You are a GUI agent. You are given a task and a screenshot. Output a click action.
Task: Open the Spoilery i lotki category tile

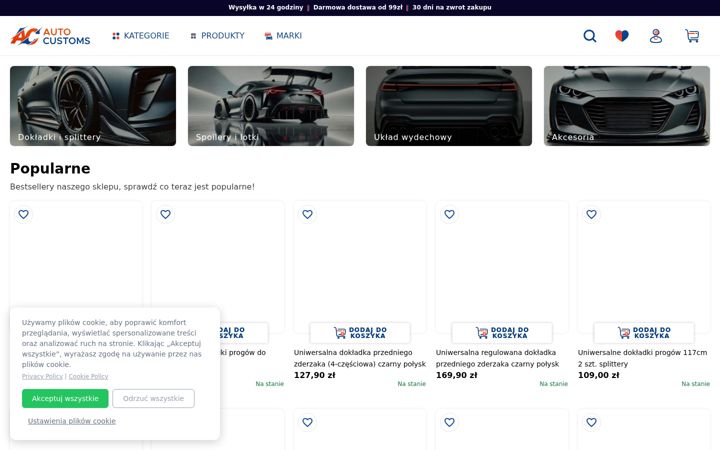pyautogui.click(x=271, y=106)
